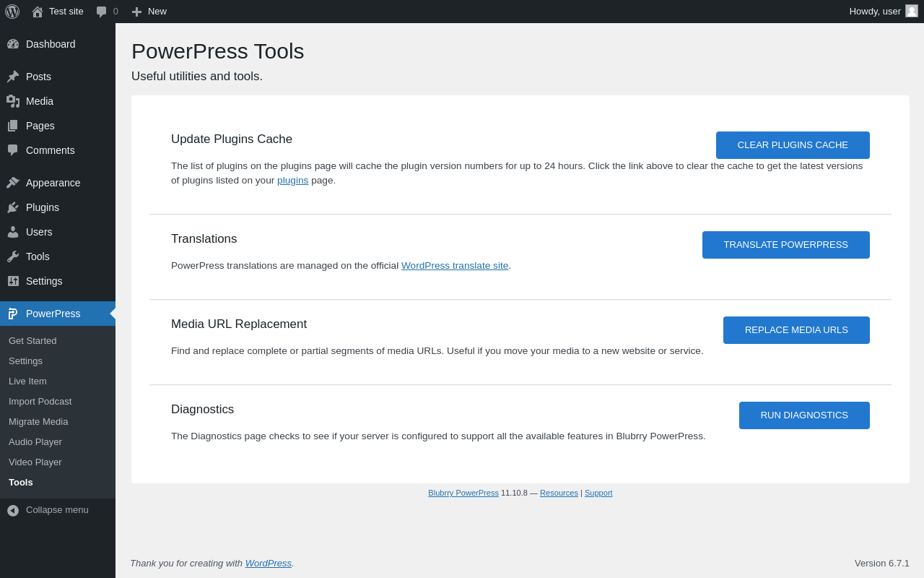This screenshot has width=924, height=578.
Task: Open the Users menu item
Action: click(39, 232)
